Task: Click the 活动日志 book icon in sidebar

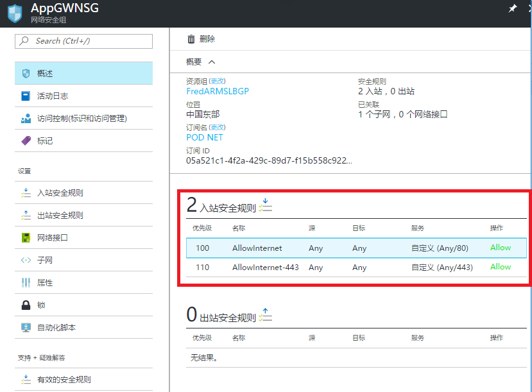Action: tap(26, 96)
